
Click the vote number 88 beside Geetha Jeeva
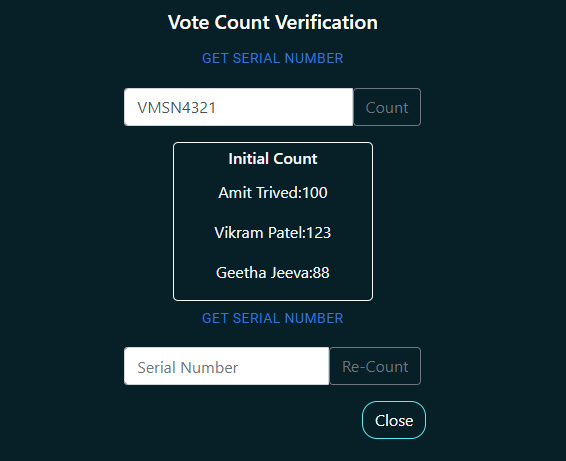(x=321, y=273)
